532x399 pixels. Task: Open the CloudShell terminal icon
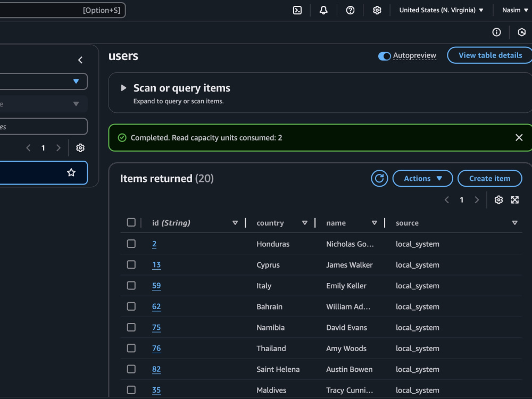(x=297, y=10)
